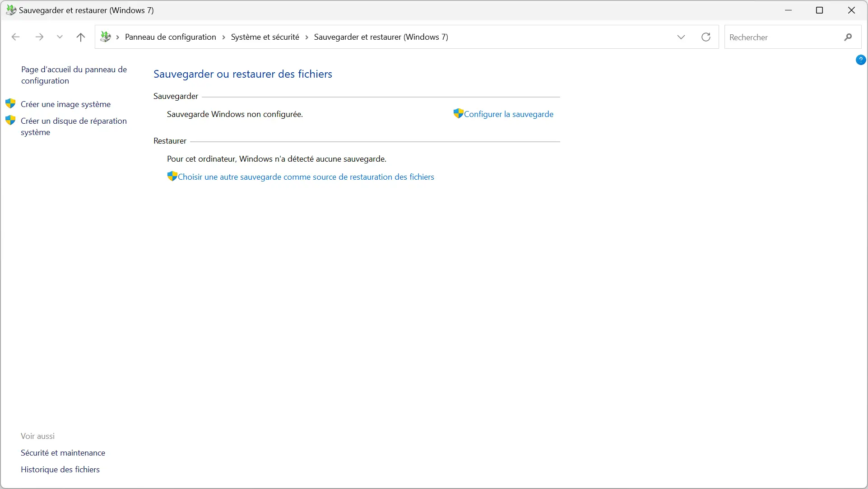868x489 pixels.
Task: Open Créer un disque de réparation système
Action: [x=74, y=126]
